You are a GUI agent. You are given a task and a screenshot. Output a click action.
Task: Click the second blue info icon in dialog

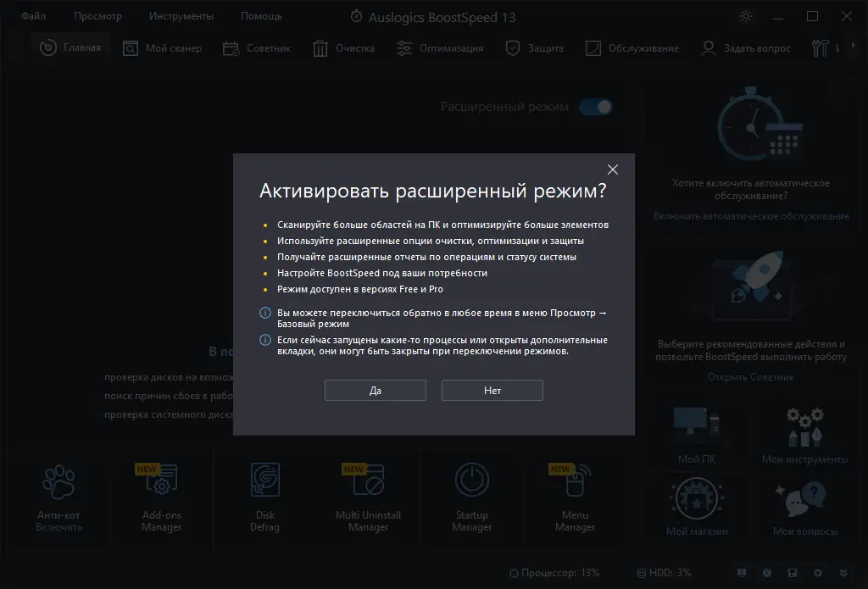265,340
